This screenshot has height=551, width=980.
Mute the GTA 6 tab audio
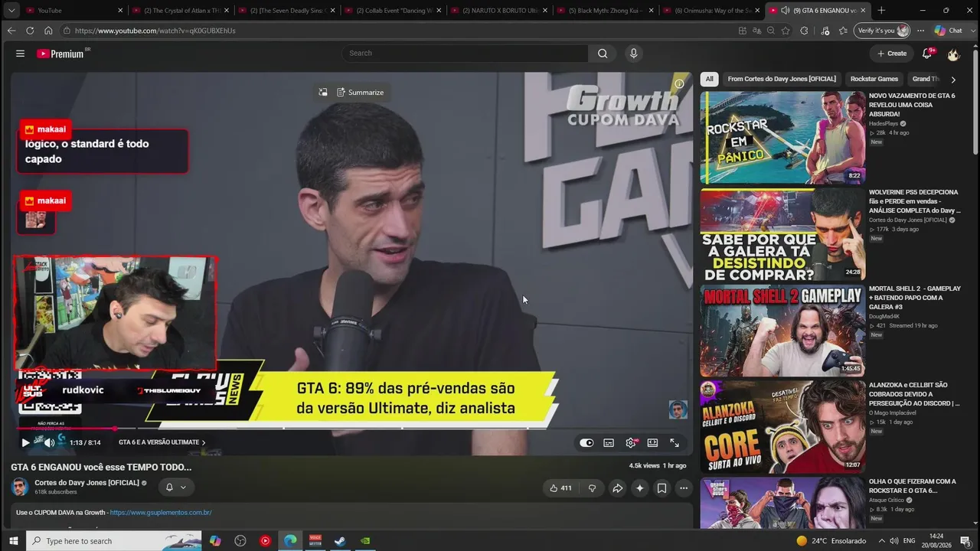785,10
